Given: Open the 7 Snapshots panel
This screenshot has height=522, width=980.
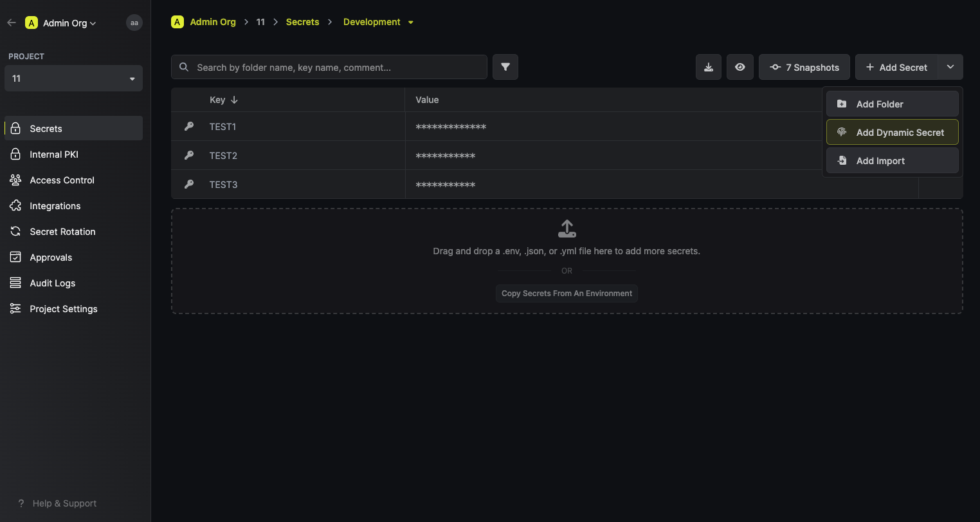Looking at the screenshot, I should (804, 67).
